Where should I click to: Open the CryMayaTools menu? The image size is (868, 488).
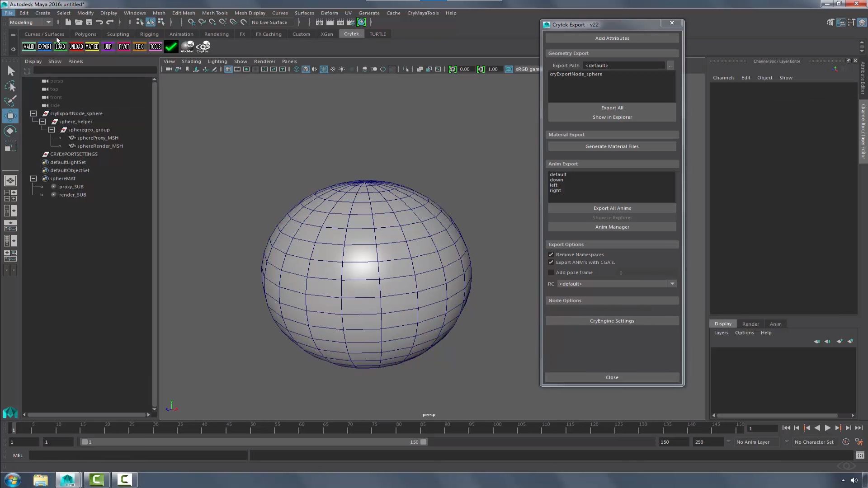pos(423,13)
